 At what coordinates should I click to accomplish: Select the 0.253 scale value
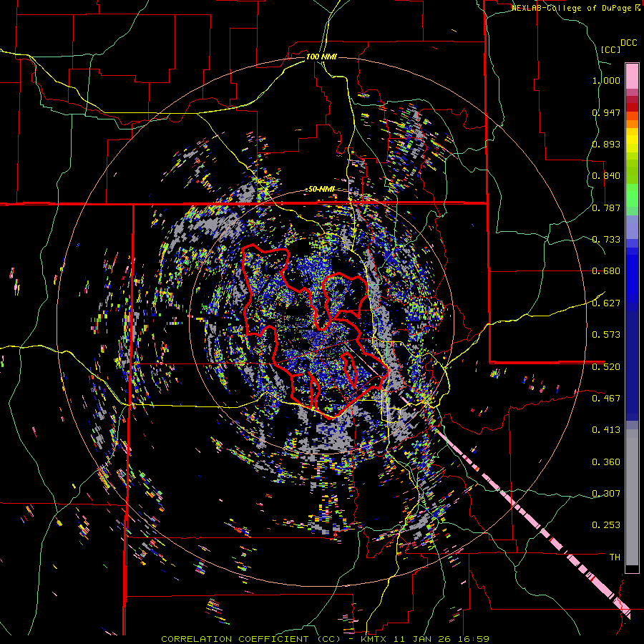[606, 525]
